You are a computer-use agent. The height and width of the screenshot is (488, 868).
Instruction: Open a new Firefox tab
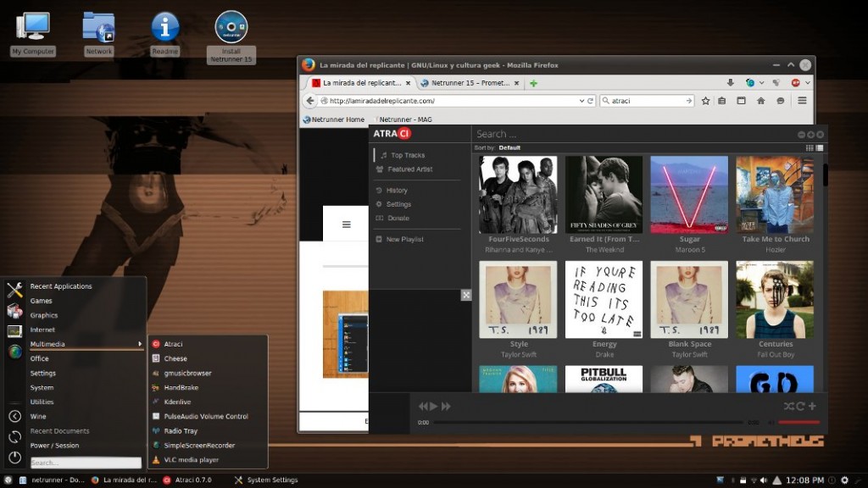pos(534,83)
